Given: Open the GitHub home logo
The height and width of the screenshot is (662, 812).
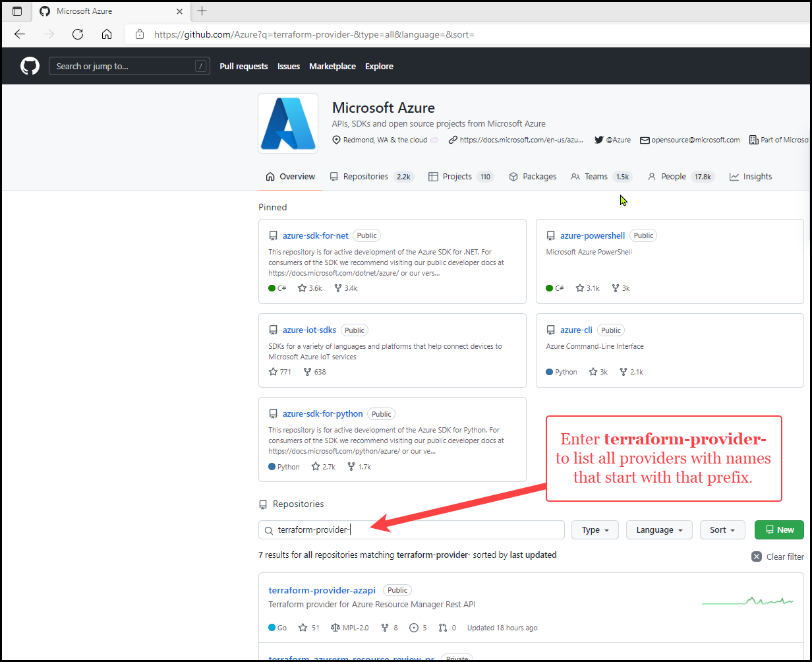Looking at the screenshot, I should coord(30,65).
